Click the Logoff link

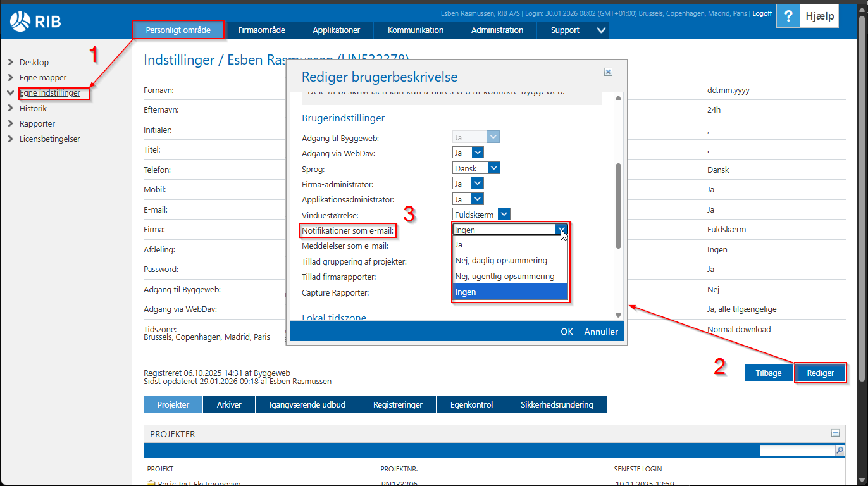(763, 13)
